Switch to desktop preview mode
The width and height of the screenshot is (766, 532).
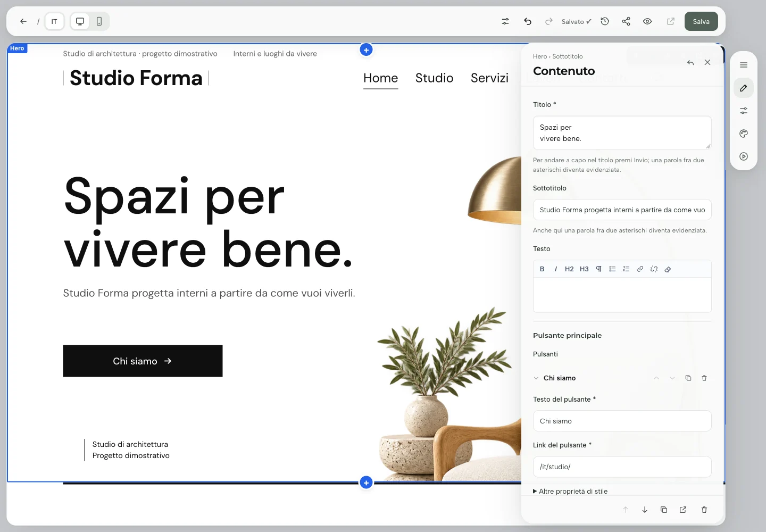click(x=80, y=21)
